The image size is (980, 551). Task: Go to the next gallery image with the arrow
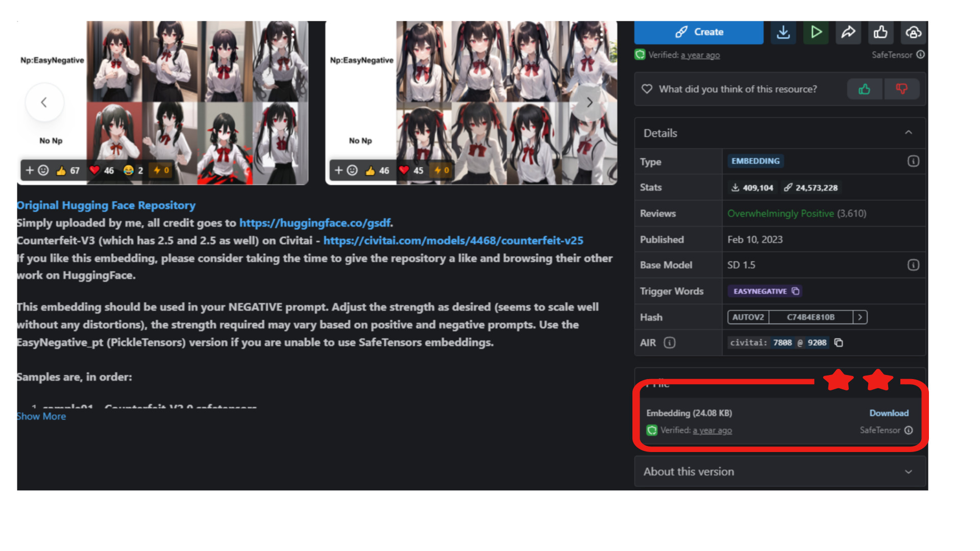[x=590, y=102]
